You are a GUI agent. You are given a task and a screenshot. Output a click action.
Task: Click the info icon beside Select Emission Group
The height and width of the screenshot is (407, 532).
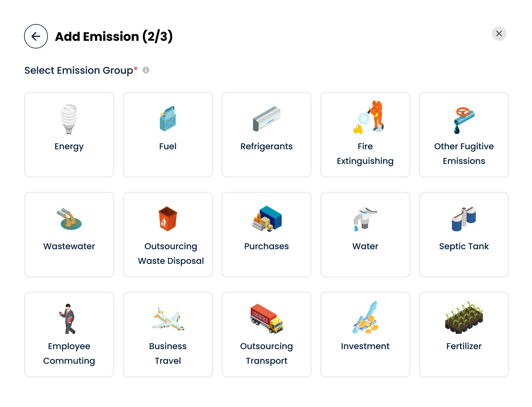point(146,70)
